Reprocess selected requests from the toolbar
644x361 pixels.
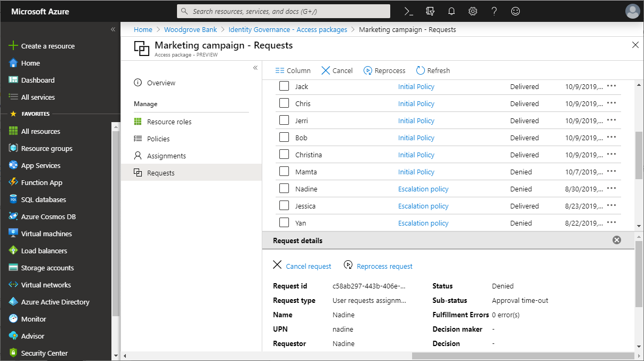pos(384,70)
